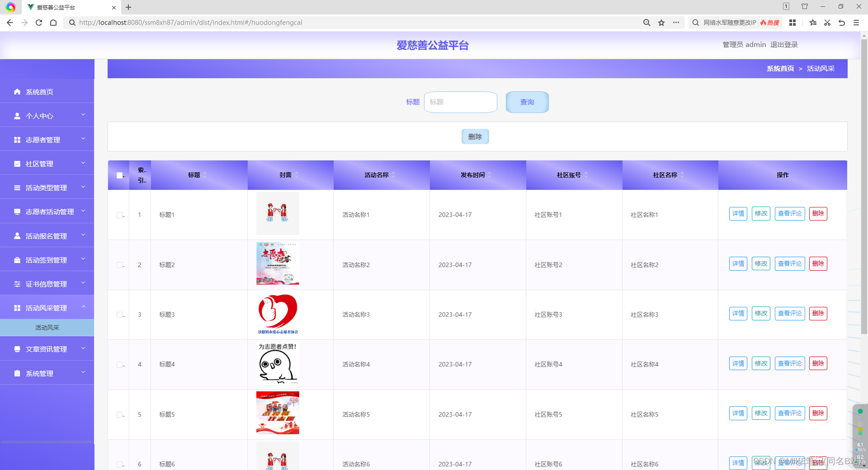
Task: Click the batch 删除 button above table
Action: coord(475,136)
